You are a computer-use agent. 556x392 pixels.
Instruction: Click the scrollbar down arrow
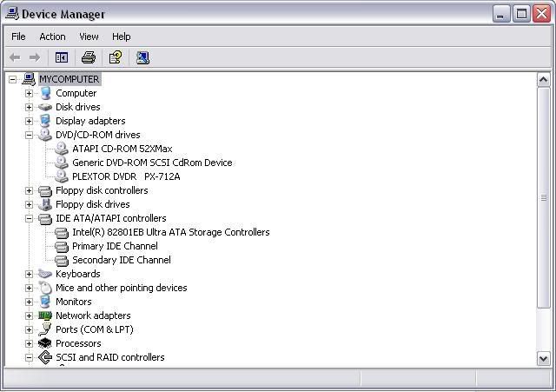point(543,358)
